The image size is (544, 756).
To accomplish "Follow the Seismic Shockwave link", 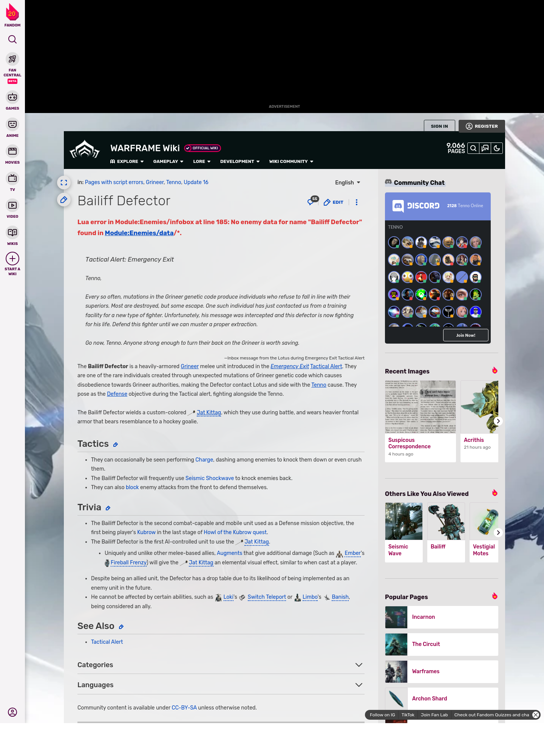I will click(x=210, y=478).
